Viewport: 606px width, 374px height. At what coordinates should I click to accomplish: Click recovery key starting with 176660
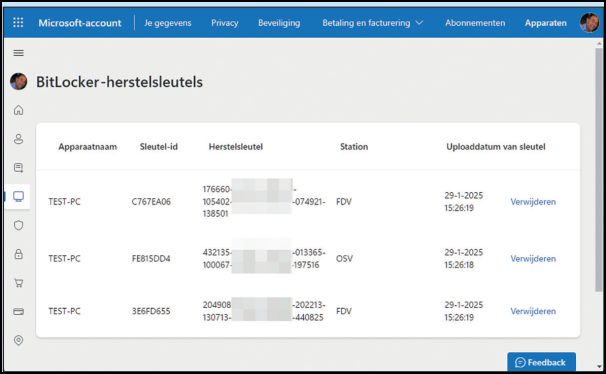(264, 202)
